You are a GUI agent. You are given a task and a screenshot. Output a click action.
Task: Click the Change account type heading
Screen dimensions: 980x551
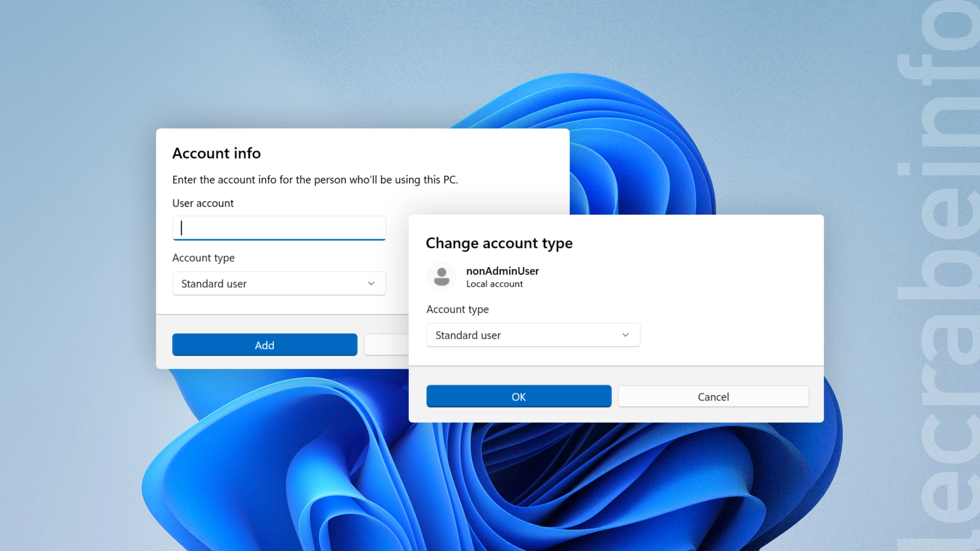point(499,243)
